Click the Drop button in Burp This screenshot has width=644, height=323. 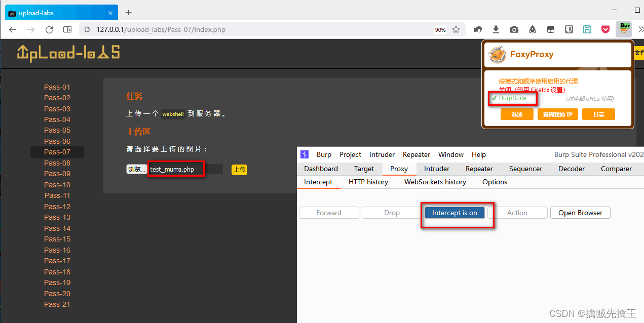coord(392,213)
